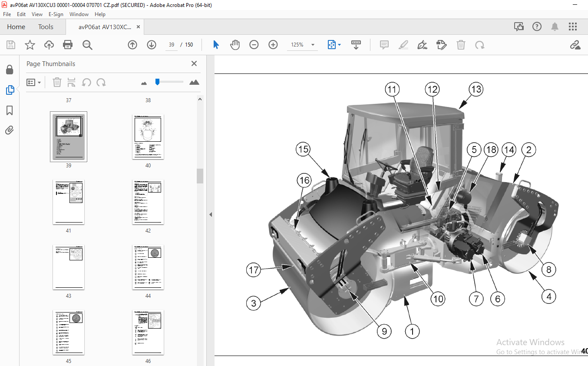Image resolution: width=588 pixels, height=366 pixels.
Task: Close the Page Thumbnails panel
Action: pos(194,63)
